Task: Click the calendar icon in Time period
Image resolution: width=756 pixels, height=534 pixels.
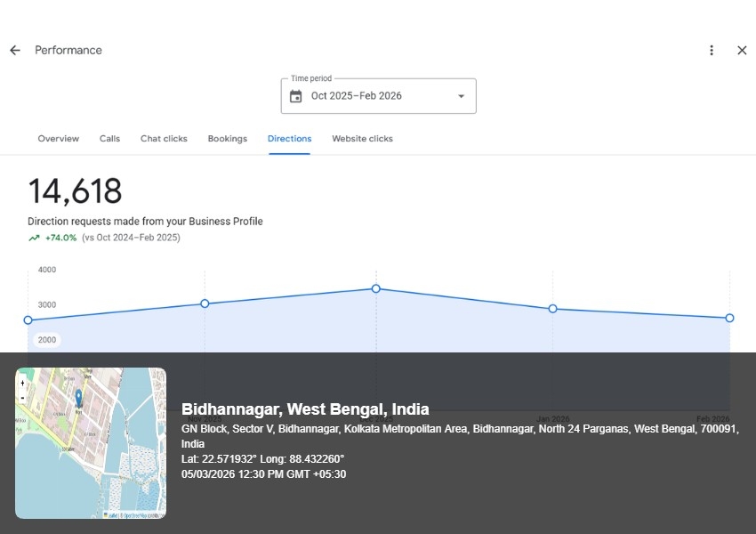Action: [x=296, y=96]
